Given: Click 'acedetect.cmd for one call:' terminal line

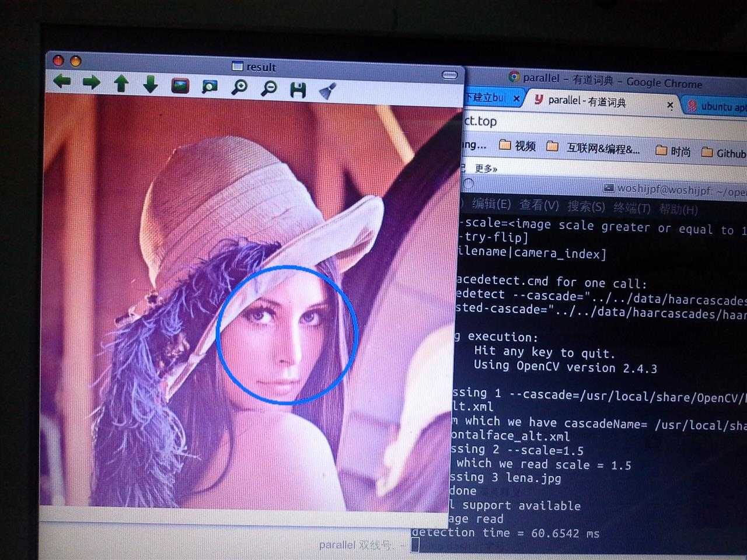Looking at the screenshot, I should coord(551,282).
